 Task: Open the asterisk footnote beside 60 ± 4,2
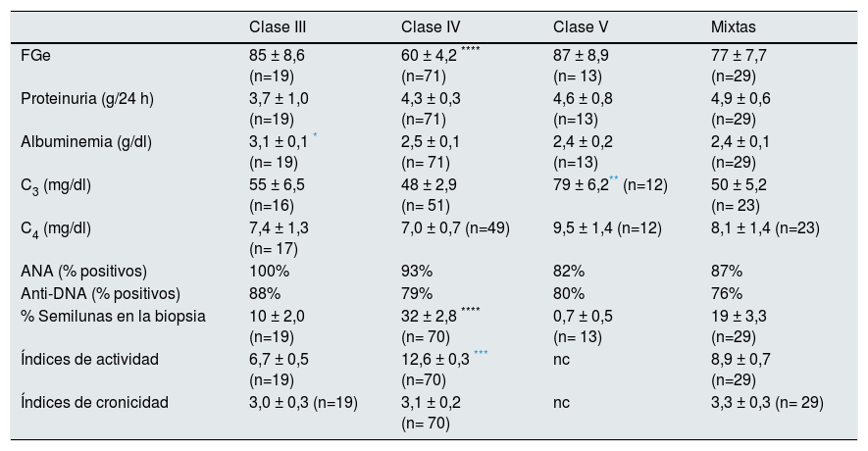(x=470, y=51)
